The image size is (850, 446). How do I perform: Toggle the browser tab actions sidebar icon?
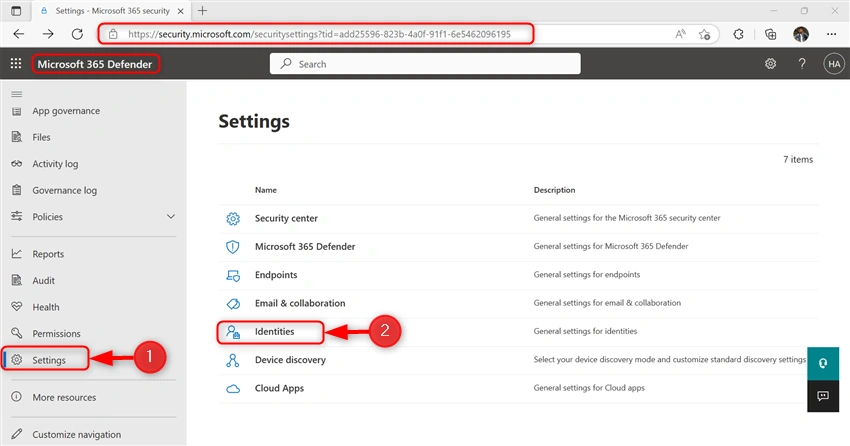point(16,11)
